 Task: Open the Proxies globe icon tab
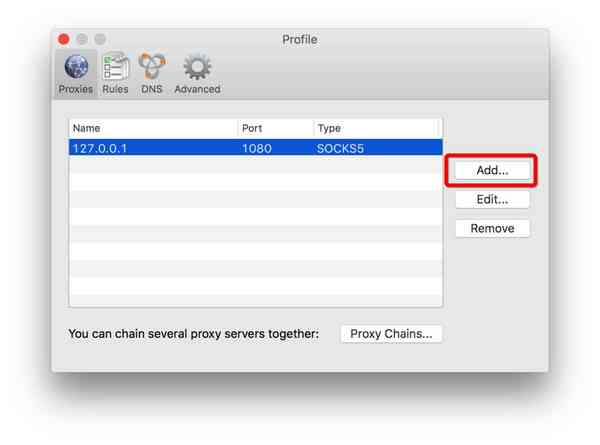76,68
